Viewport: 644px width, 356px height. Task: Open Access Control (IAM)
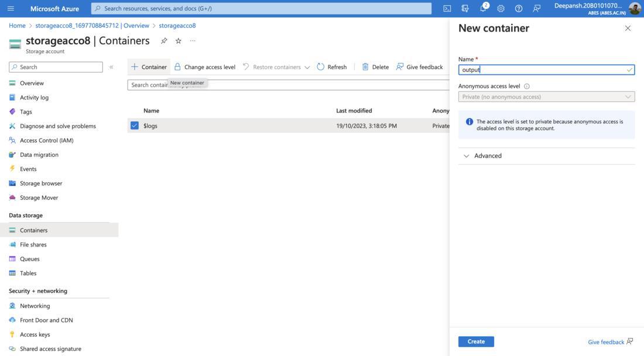46,141
